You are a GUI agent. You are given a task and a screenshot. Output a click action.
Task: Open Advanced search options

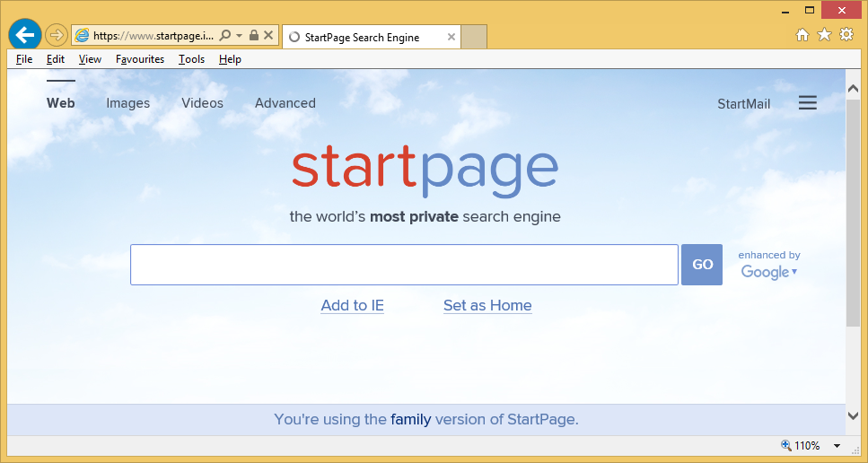[285, 103]
